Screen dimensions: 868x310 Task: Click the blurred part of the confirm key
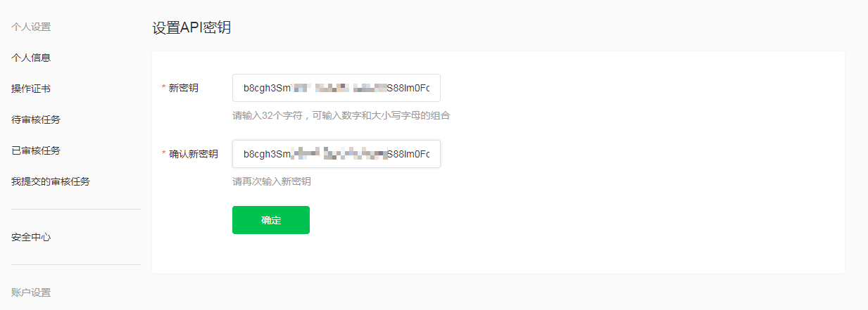coord(339,154)
